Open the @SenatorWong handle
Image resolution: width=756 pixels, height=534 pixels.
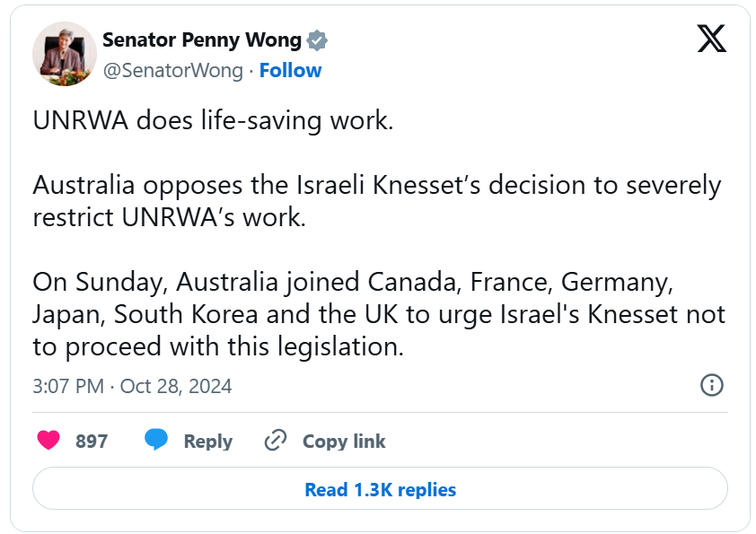(x=172, y=70)
